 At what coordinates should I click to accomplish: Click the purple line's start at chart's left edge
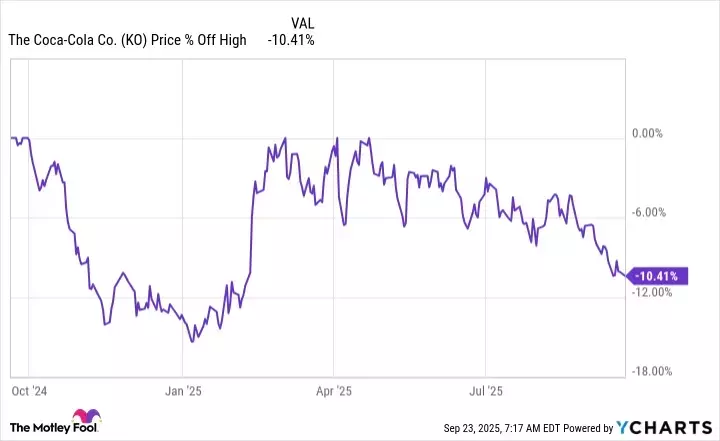(x=11, y=138)
